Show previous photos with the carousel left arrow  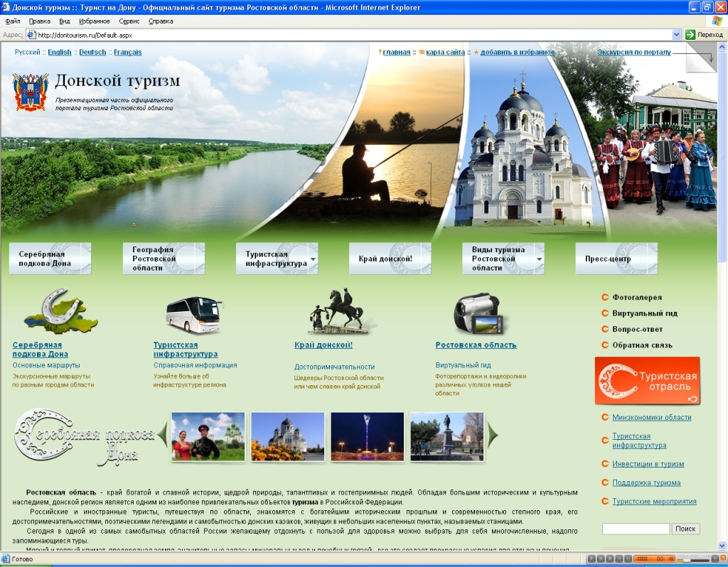[163, 435]
